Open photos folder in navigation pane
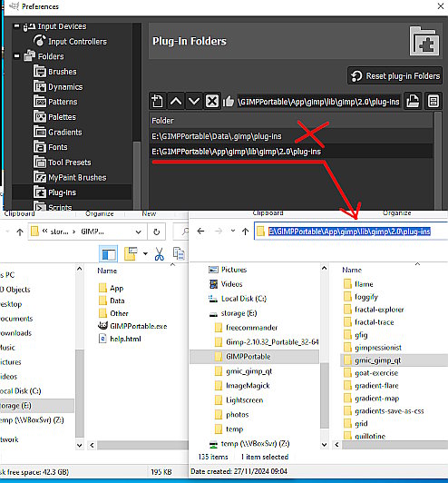 pyautogui.click(x=231, y=414)
